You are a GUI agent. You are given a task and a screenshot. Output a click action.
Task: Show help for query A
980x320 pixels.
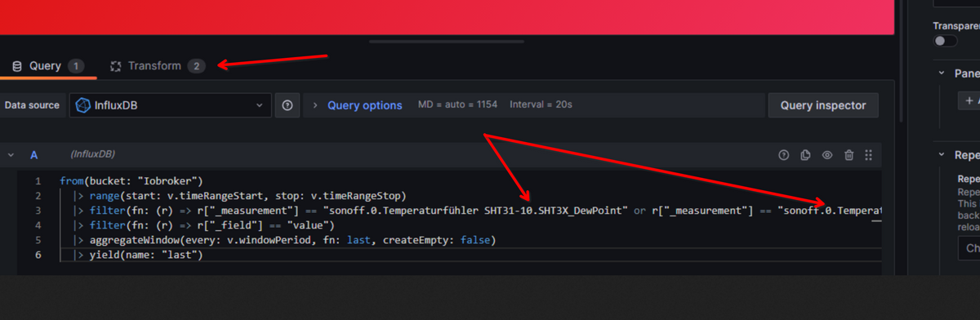tap(784, 155)
